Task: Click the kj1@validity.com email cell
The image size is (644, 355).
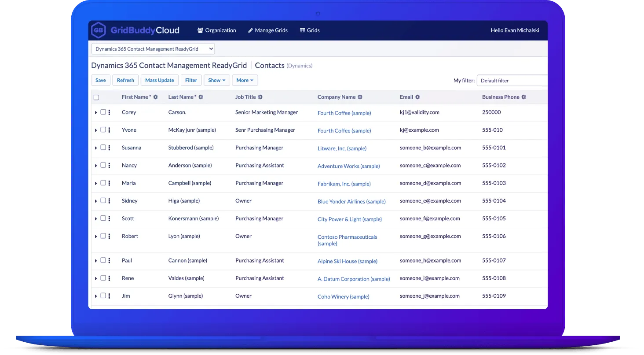Action: click(420, 112)
